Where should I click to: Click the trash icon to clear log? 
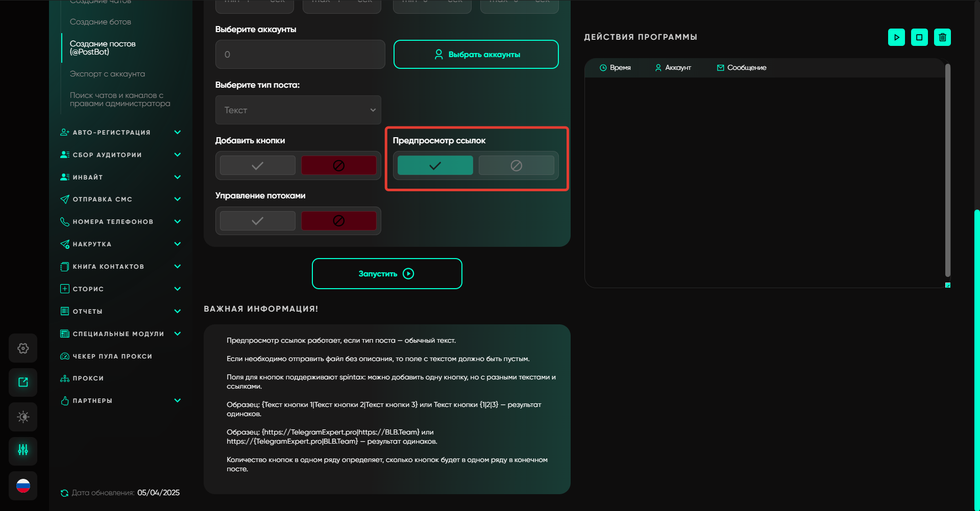click(942, 37)
